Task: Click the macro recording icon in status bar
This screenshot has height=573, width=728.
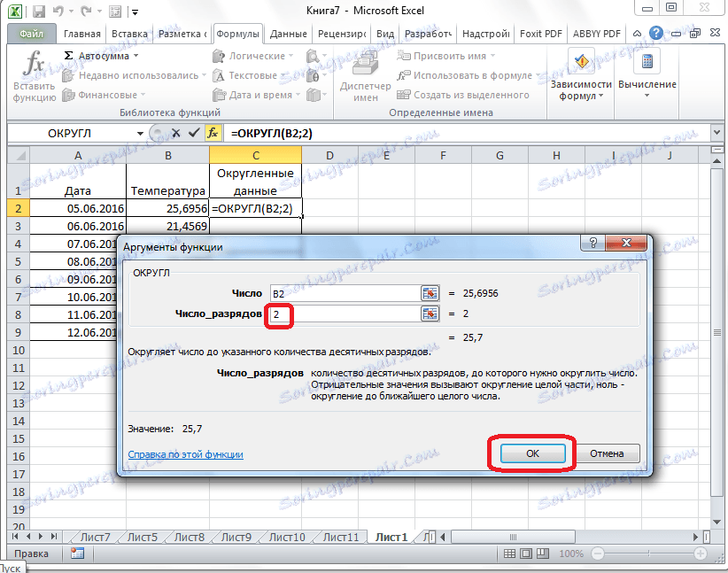Action: (77, 553)
